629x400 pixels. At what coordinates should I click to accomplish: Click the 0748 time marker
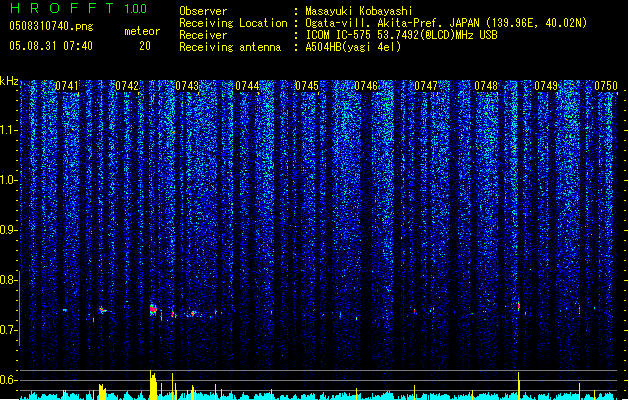[x=486, y=86]
